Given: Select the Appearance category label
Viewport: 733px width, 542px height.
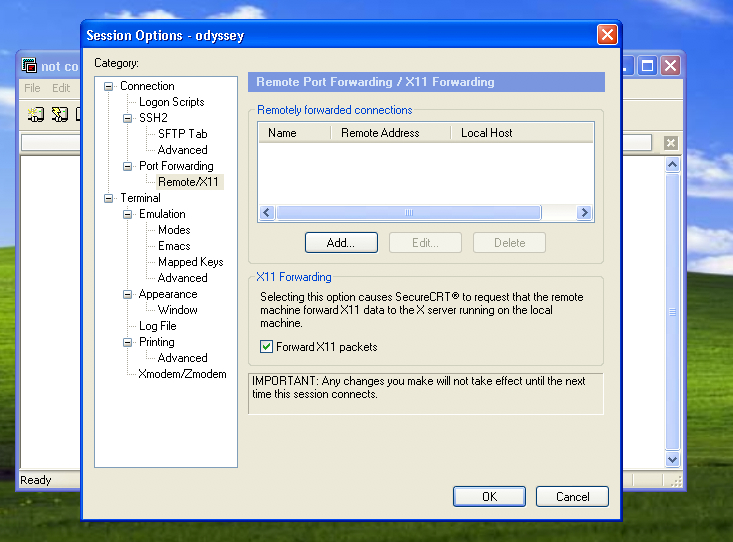Looking at the screenshot, I should [x=168, y=294].
